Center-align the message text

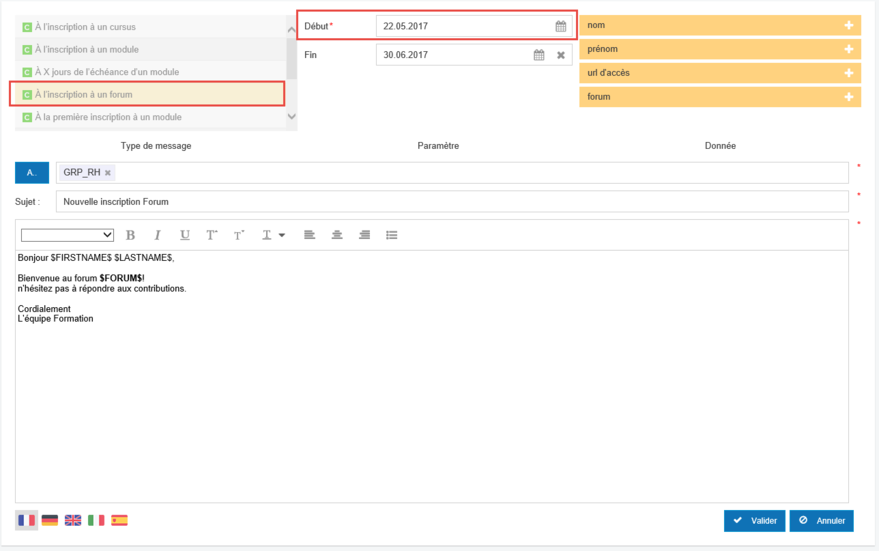[337, 235]
